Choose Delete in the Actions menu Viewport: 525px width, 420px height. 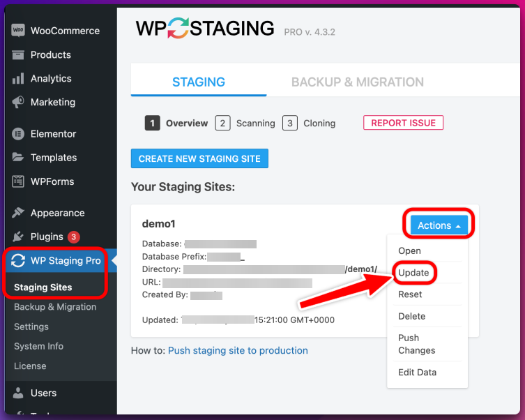pyautogui.click(x=412, y=316)
